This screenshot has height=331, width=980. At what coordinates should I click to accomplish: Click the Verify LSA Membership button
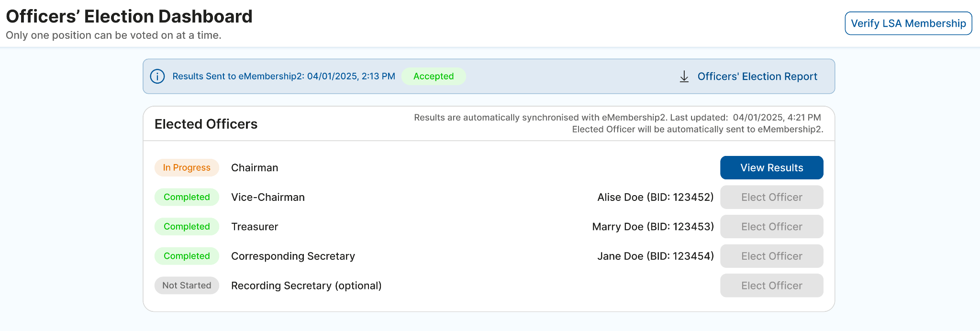[x=908, y=23]
